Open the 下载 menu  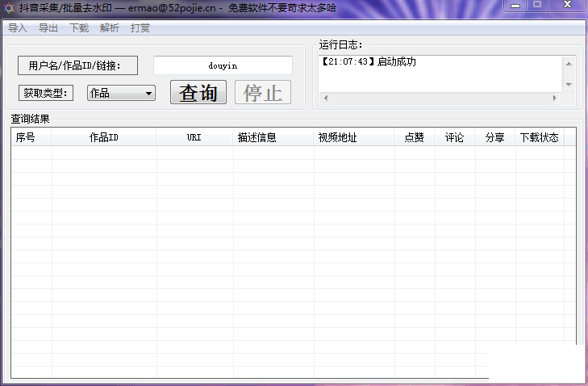(x=79, y=27)
